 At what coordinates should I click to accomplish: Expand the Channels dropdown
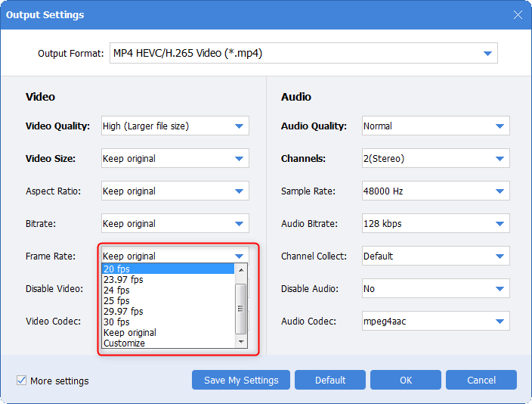435,158
